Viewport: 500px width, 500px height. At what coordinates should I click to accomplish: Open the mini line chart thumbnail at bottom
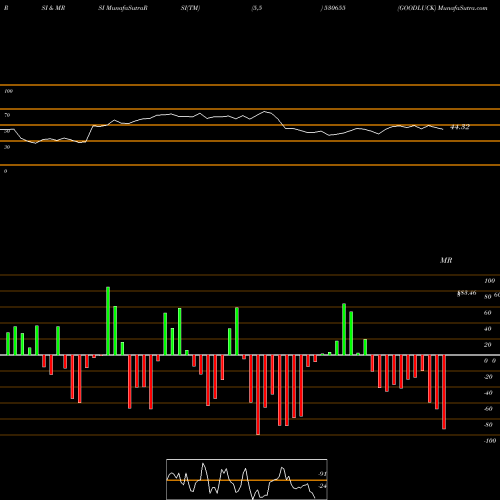[x=247, y=479]
